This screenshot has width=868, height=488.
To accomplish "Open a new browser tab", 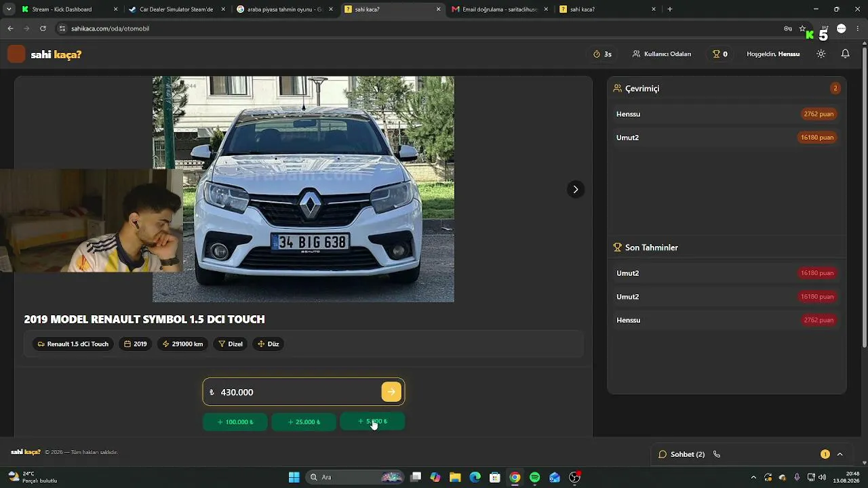I will 670,9.
